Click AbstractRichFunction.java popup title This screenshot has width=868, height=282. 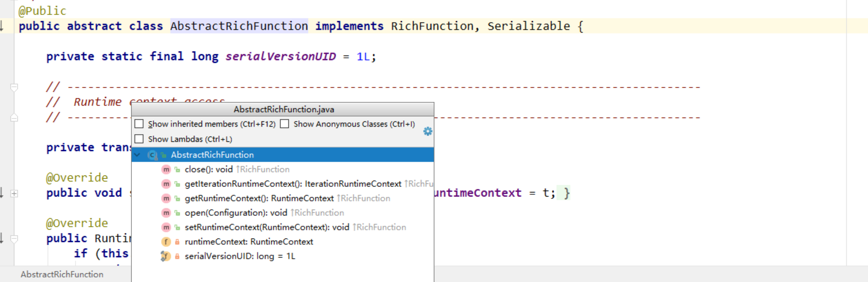pos(284,109)
